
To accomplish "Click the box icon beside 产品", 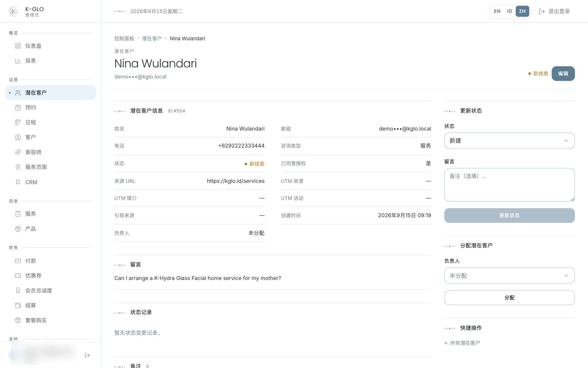I will tap(18, 229).
